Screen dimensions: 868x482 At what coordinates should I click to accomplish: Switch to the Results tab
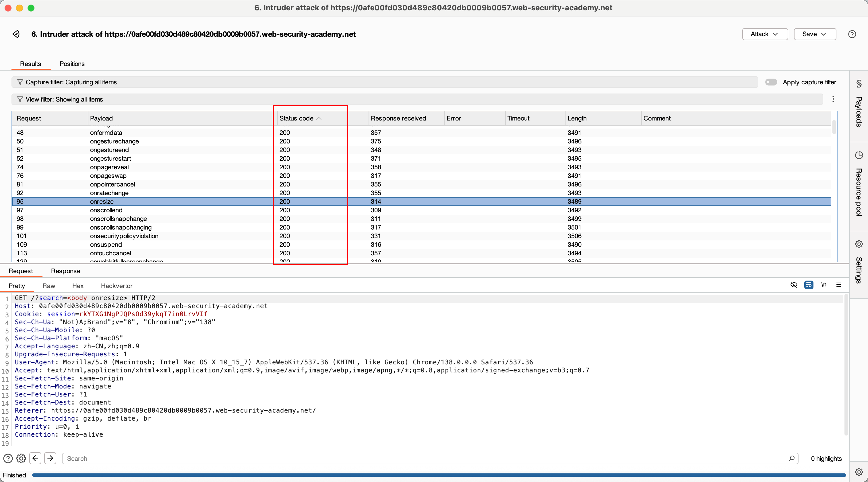(x=31, y=64)
